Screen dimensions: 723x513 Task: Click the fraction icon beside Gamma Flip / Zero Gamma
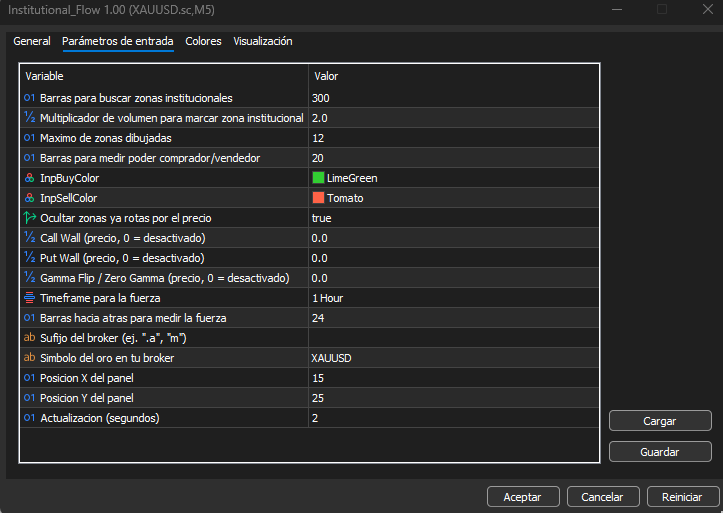30,277
